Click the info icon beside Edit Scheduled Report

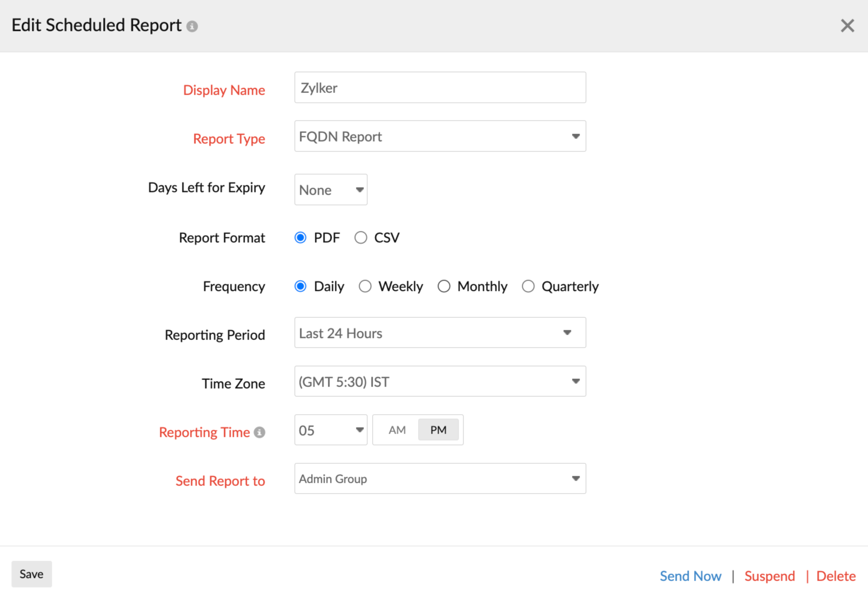(193, 25)
